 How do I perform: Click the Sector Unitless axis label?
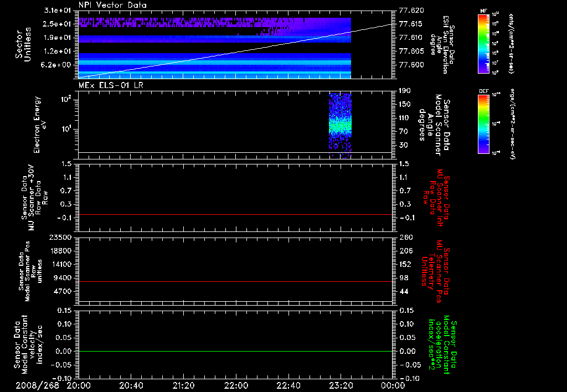tap(23, 44)
